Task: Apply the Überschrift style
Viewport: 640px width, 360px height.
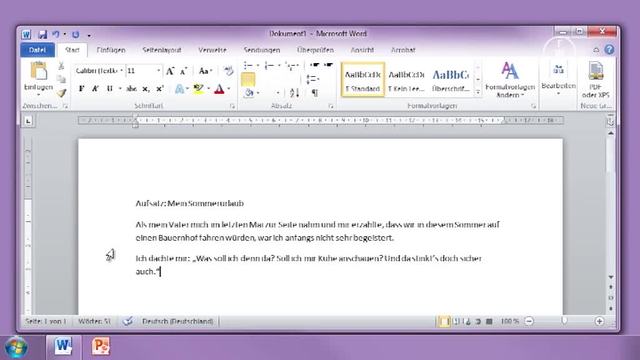Action: point(451,80)
